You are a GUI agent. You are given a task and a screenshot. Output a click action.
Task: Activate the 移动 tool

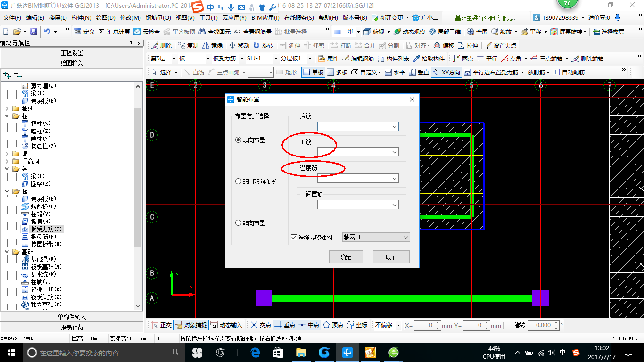click(239, 45)
